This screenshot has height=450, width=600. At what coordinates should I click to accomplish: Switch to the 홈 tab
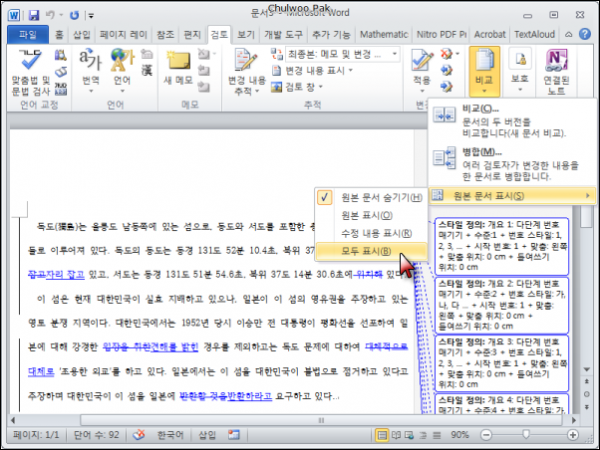click(x=59, y=35)
